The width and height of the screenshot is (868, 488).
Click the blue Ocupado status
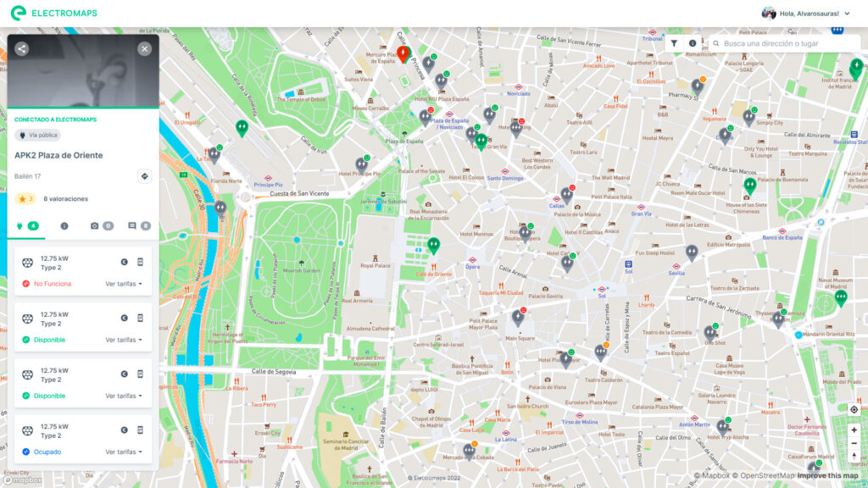pos(42,452)
